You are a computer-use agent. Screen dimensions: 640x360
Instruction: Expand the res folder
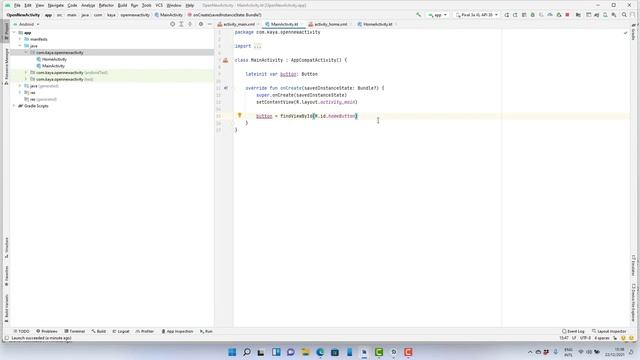click(20, 93)
